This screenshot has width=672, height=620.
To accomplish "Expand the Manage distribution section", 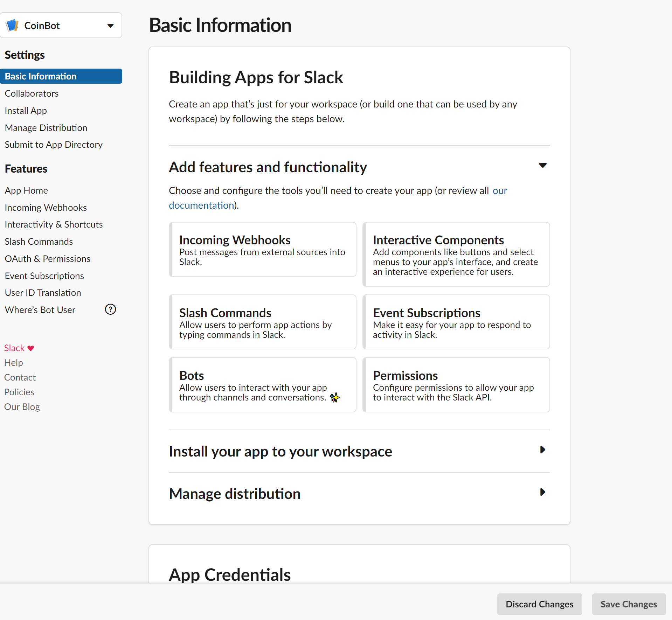I will point(542,492).
